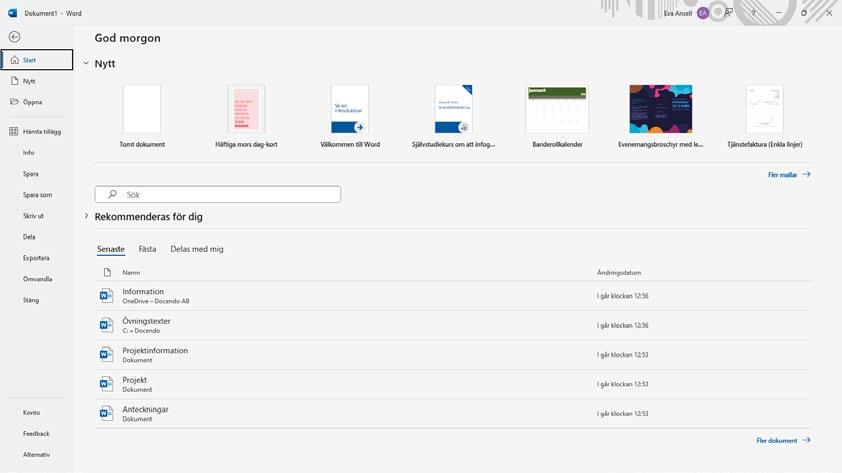This screenshot has width=842, height=473.
Task: Click Word icon of Projektinformation document
Action: 106,354
